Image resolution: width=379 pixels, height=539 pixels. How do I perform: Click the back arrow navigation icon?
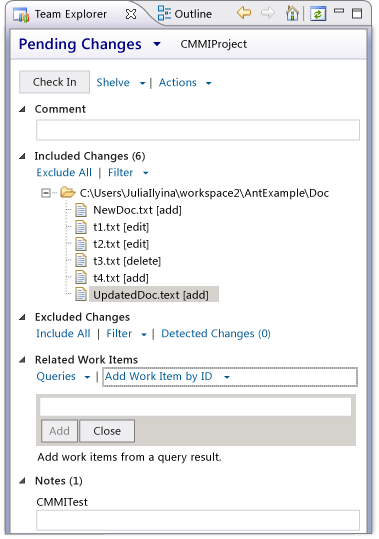[x=244, y=13]
